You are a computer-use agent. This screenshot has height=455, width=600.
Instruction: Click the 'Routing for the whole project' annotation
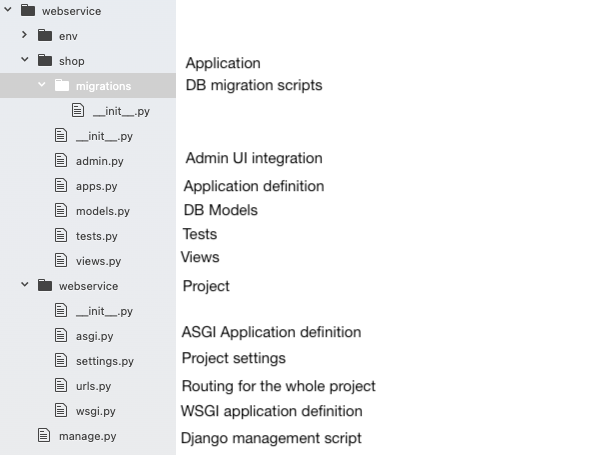(x=278, y=386)
